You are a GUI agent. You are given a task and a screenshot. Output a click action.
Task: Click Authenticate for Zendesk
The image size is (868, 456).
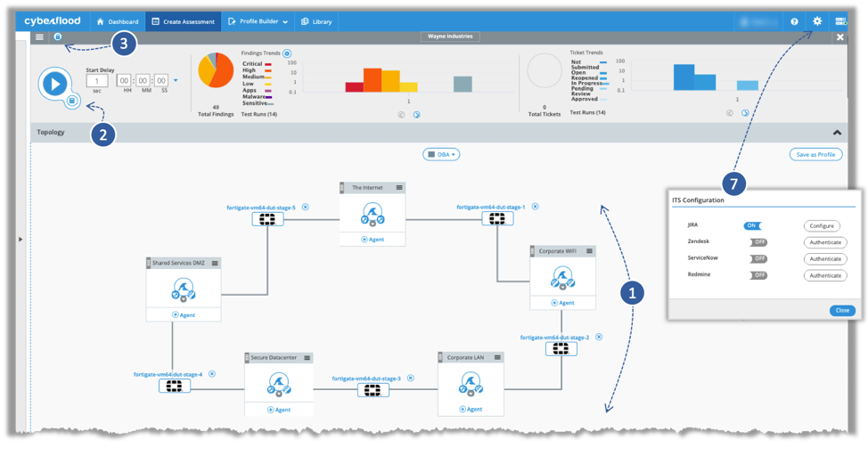pos(825,242)
